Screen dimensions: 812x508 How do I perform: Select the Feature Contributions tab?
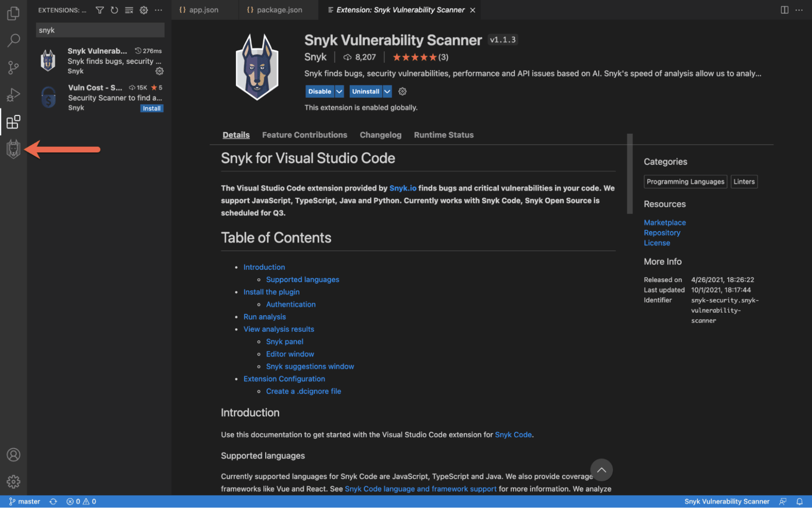pos(305,134)
